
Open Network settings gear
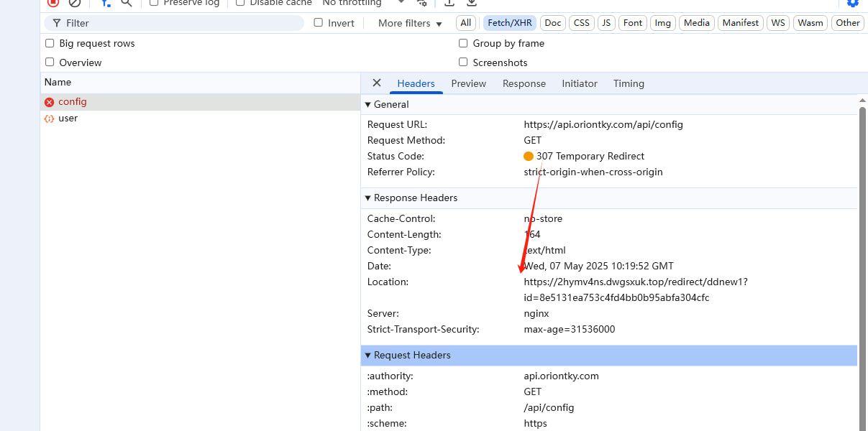point(853,3)
